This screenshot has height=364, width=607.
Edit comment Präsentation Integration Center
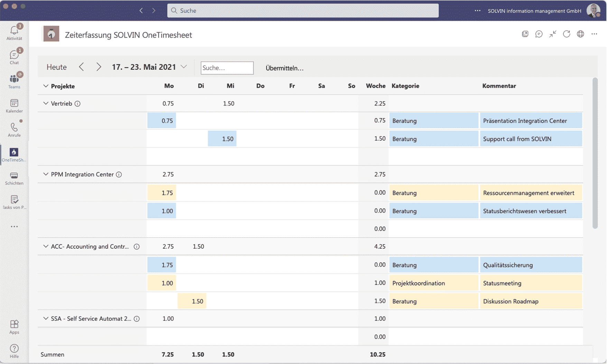pyautogui.click(x=531, y=121)
